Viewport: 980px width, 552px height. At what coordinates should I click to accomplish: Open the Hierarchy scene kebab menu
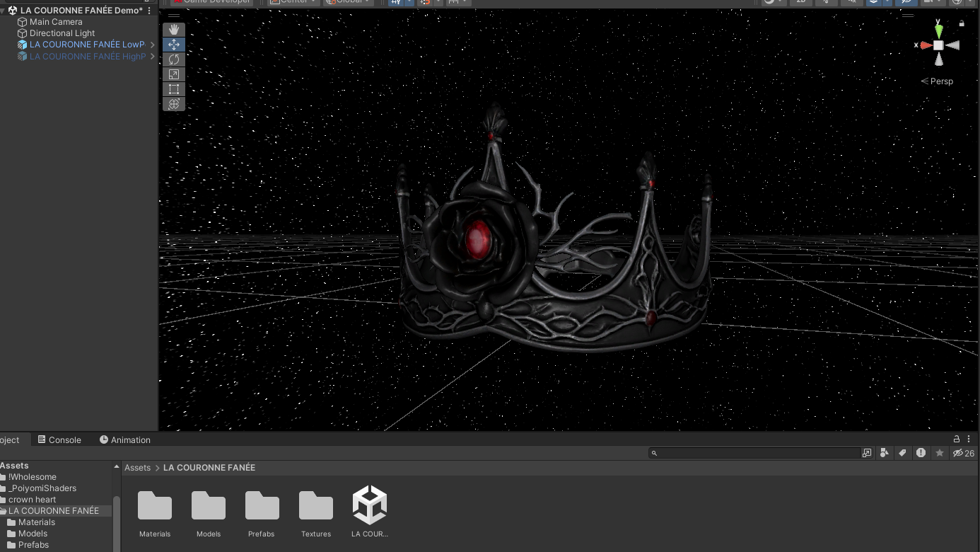149,11
